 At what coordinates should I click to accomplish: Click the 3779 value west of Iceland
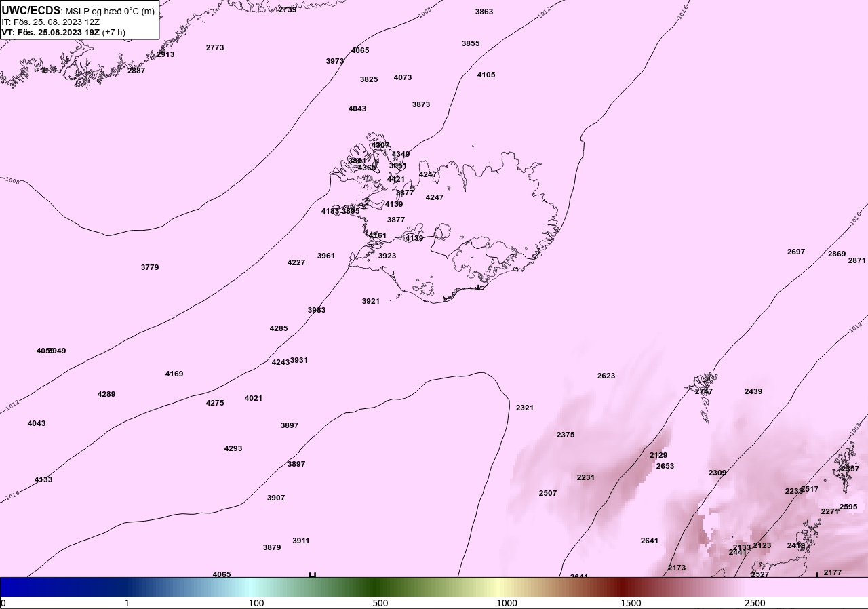click(x=150, y=267)
